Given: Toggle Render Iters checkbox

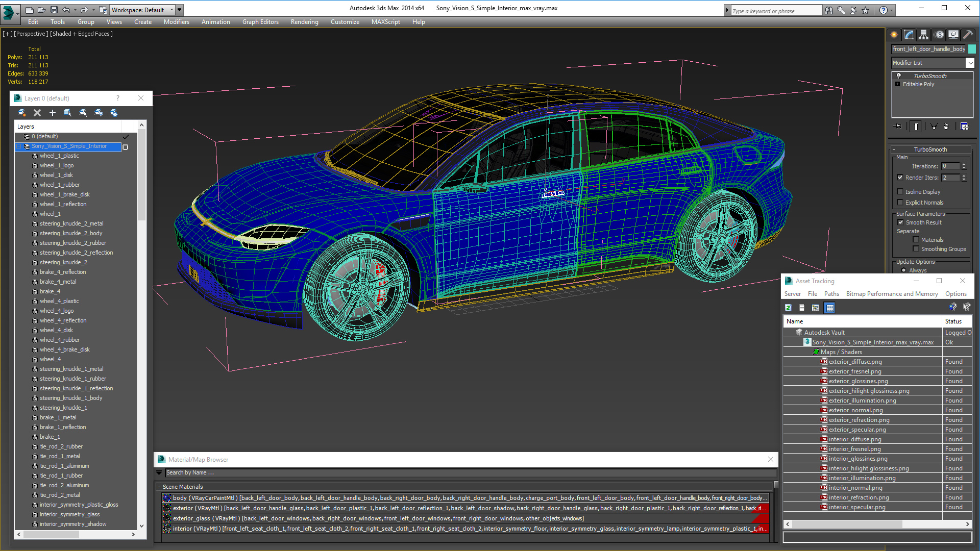Looking at the screenshot, I should (900, 178).
